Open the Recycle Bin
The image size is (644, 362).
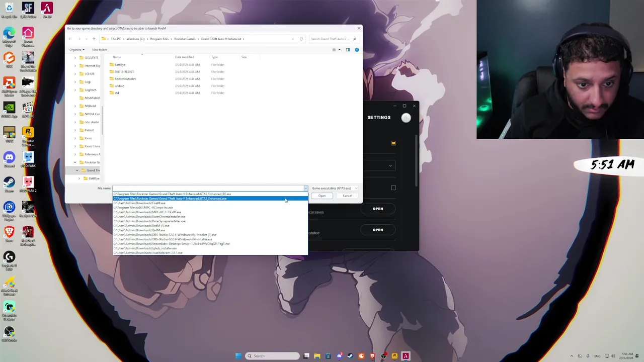click(x=9, y=10)
